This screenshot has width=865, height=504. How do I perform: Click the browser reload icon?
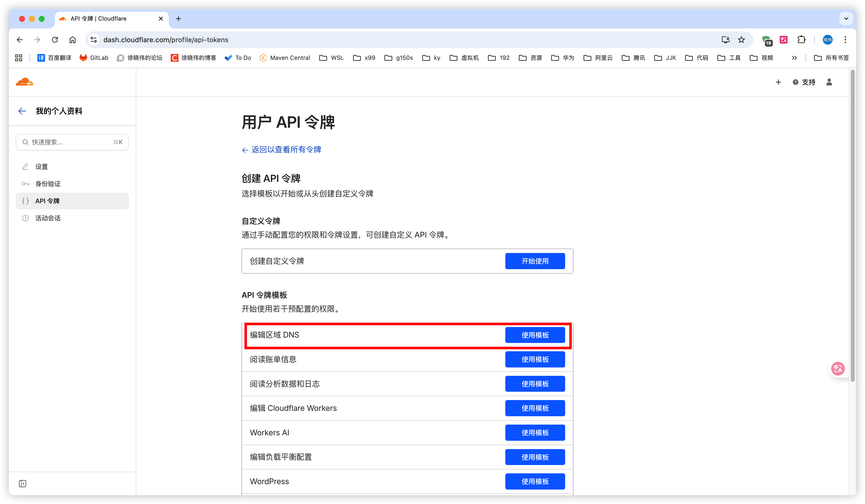point(55,40)
